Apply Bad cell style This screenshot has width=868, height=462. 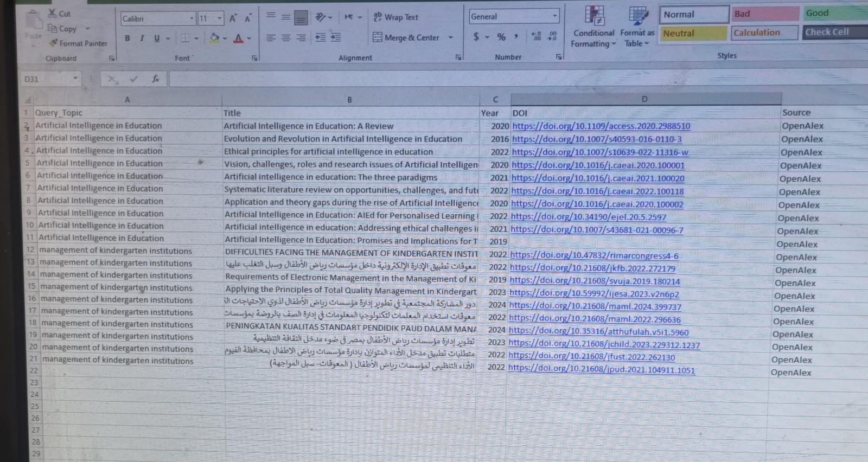pos(765,14)
